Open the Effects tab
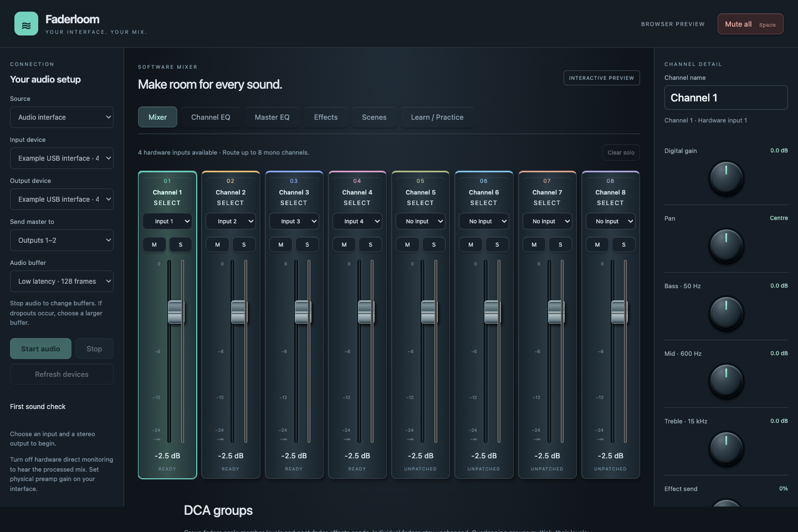 pos(326,117)
